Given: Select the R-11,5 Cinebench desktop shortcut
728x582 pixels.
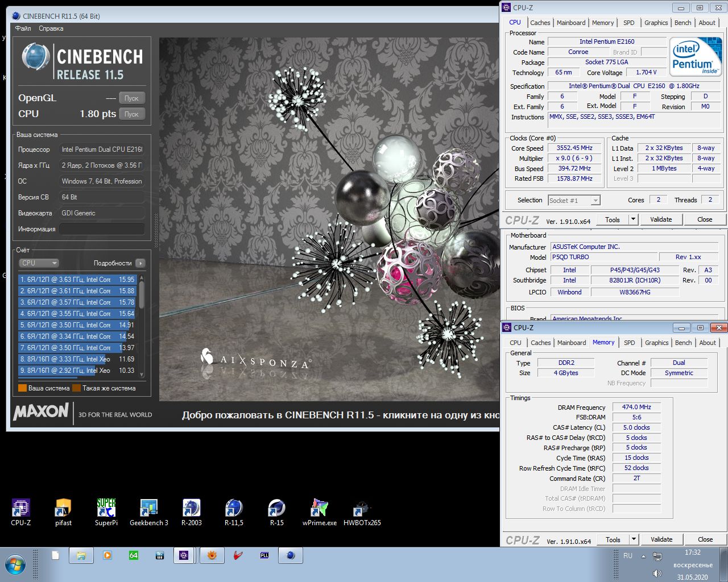Looking at the screenshot, I should pos(234,512).
